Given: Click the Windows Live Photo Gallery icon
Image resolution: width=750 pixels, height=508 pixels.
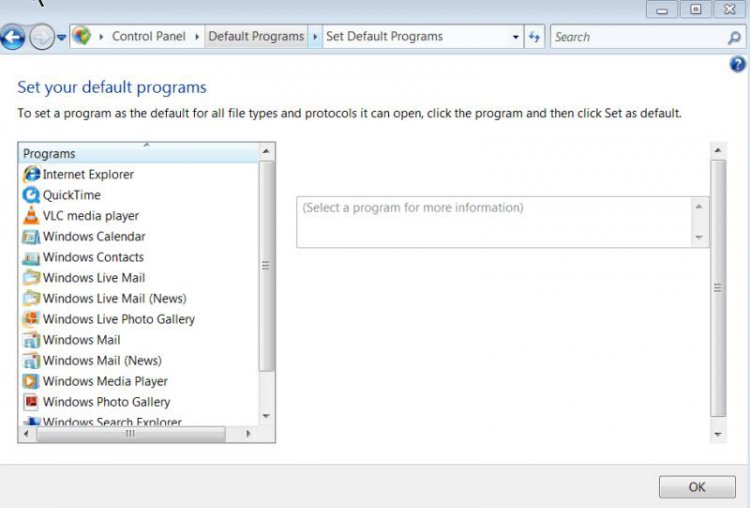Looking at the screenshot, I should click(32, 319).
